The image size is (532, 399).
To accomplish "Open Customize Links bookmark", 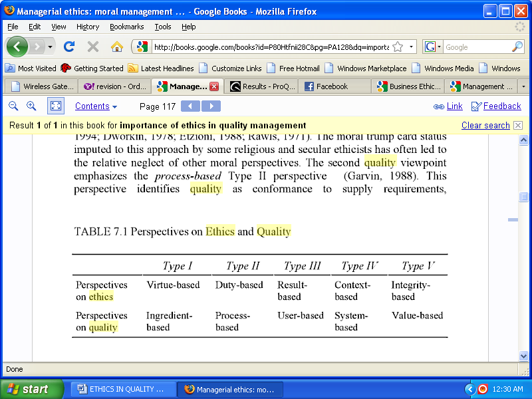I will point(230,68).
